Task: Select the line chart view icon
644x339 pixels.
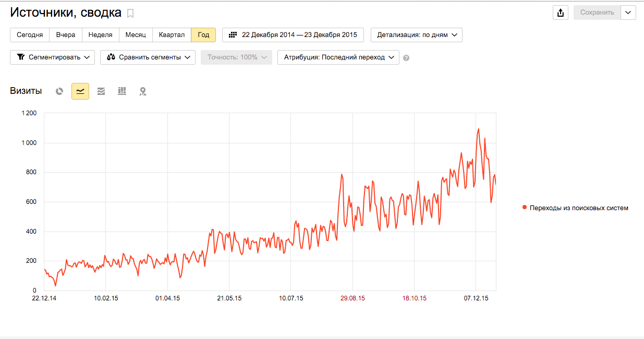Action: tap(80, 91)
